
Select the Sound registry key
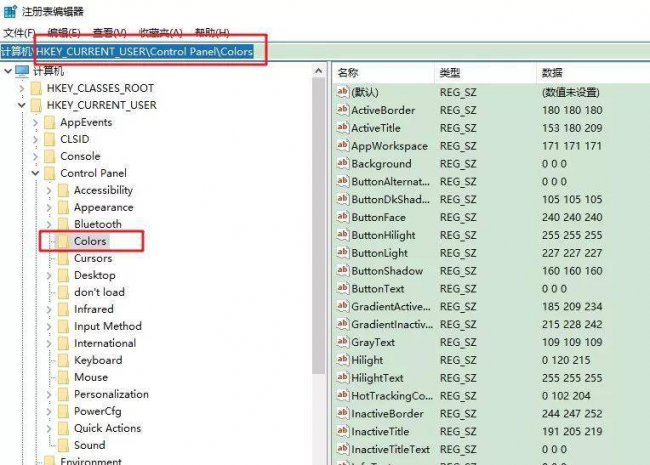click(x=90, y=445)
